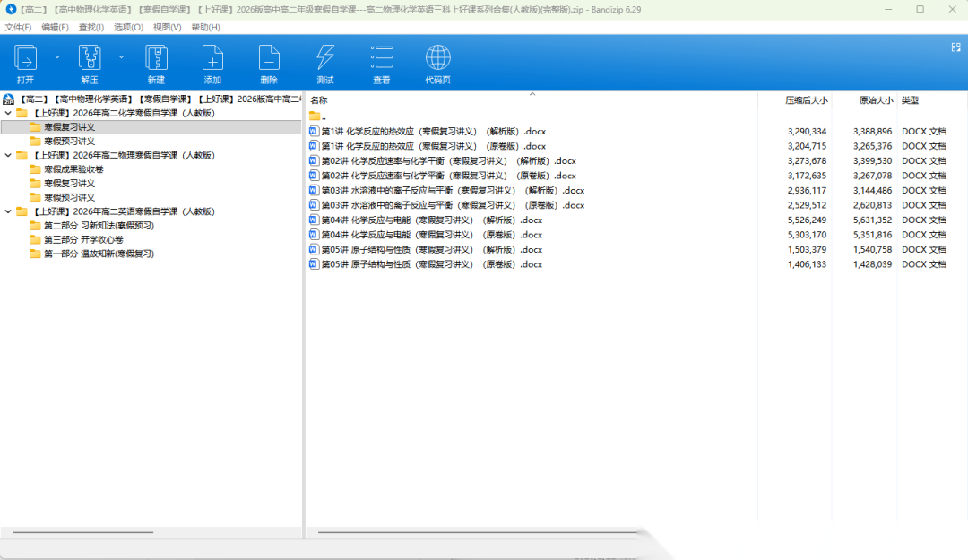Sort by the 名称 column header
The height and width of the screenshot is (560, 968).
click(319, 100)
